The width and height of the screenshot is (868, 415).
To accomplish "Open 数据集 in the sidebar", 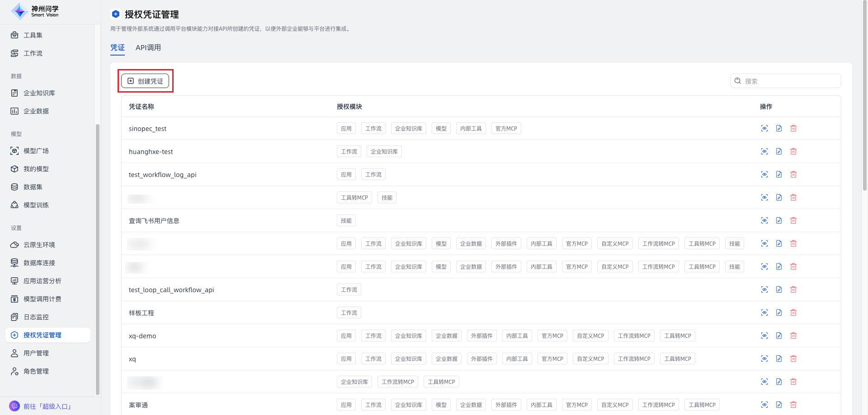I will point(48,187).
